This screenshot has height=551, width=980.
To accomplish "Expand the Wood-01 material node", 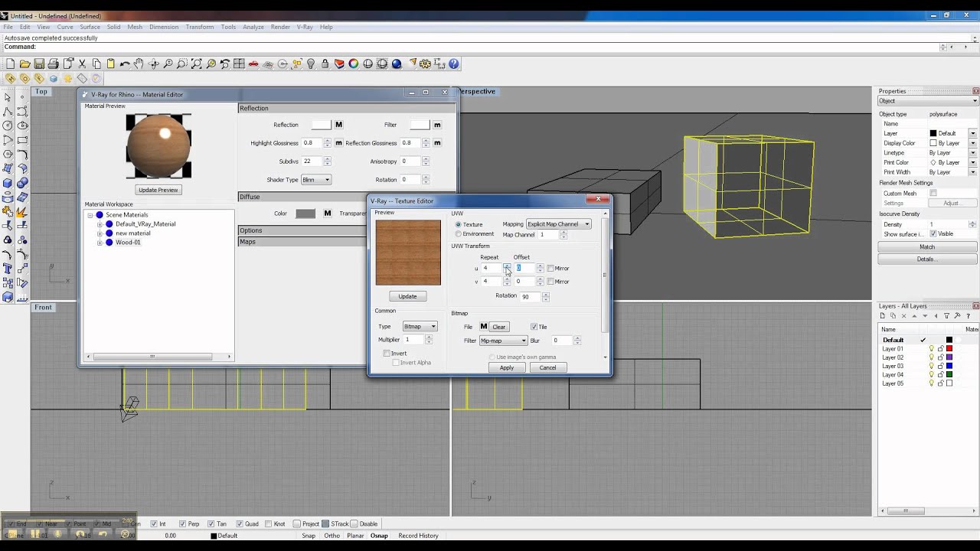I will [100, 243].
